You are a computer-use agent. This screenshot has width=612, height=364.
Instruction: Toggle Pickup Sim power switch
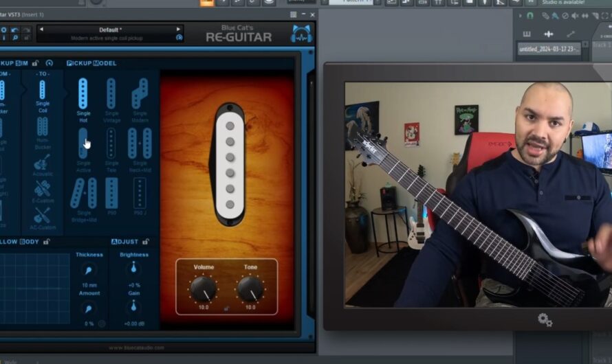[50, 63]
